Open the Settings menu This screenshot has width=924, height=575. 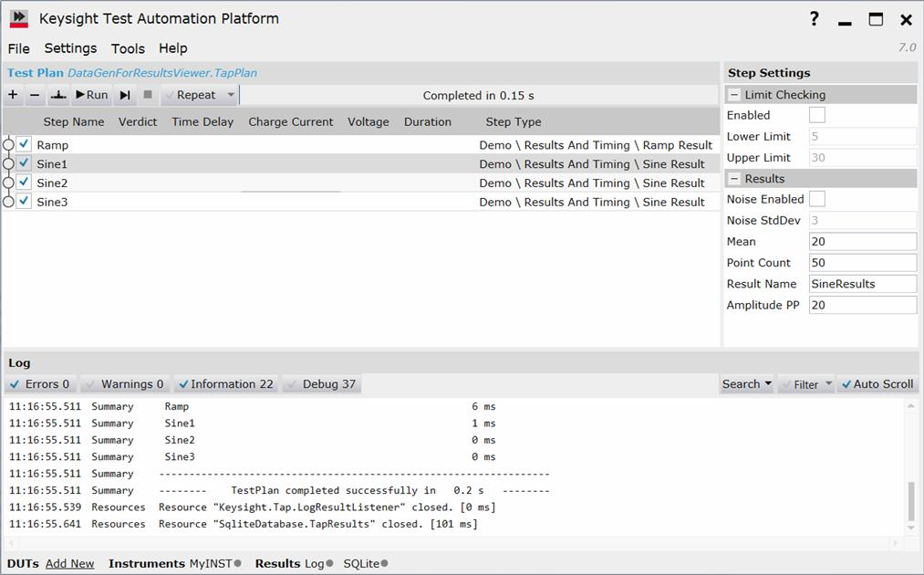71,48
